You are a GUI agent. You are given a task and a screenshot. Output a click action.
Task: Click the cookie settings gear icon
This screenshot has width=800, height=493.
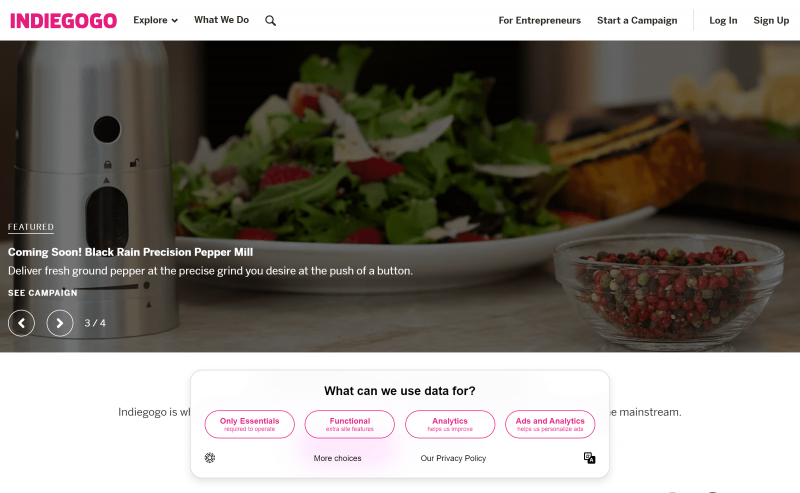(x=210, y=458)
